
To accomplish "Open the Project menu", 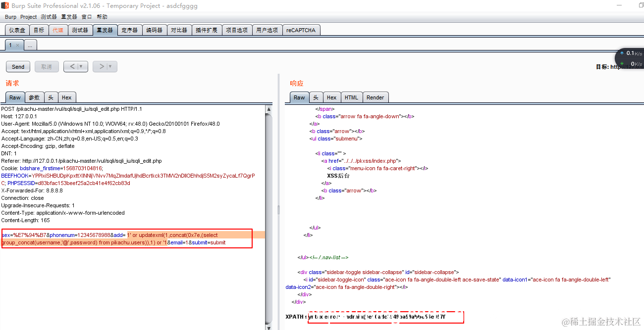I will tap(28, 17).
